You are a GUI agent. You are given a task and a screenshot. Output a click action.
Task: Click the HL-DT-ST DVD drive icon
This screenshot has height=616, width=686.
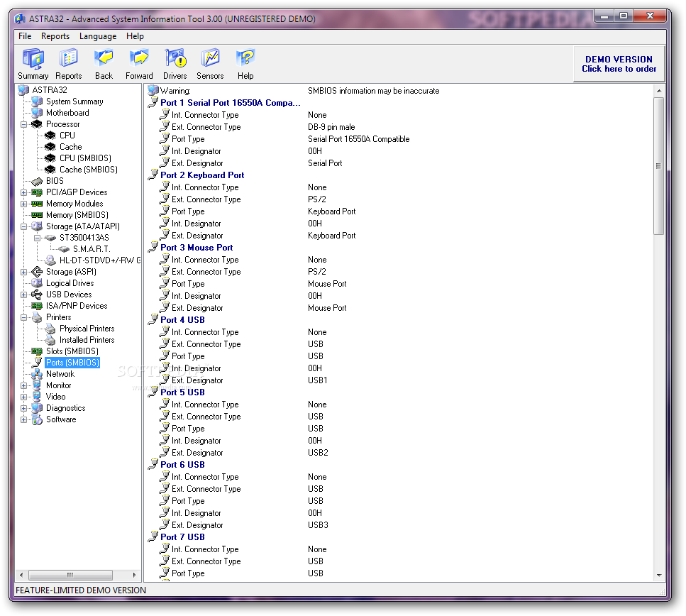click(x=50, y=260)
